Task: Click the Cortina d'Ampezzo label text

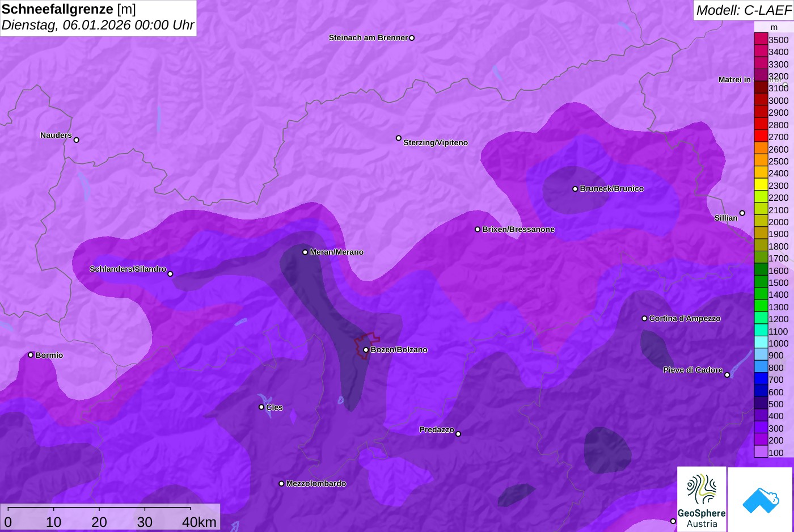Action: click(x=685, y=319)
